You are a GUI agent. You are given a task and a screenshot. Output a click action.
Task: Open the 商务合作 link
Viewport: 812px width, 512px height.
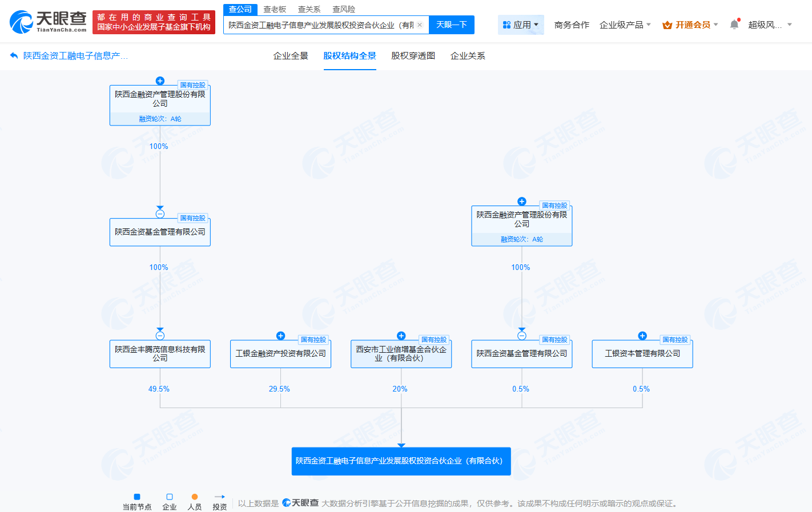coord(572,25)
